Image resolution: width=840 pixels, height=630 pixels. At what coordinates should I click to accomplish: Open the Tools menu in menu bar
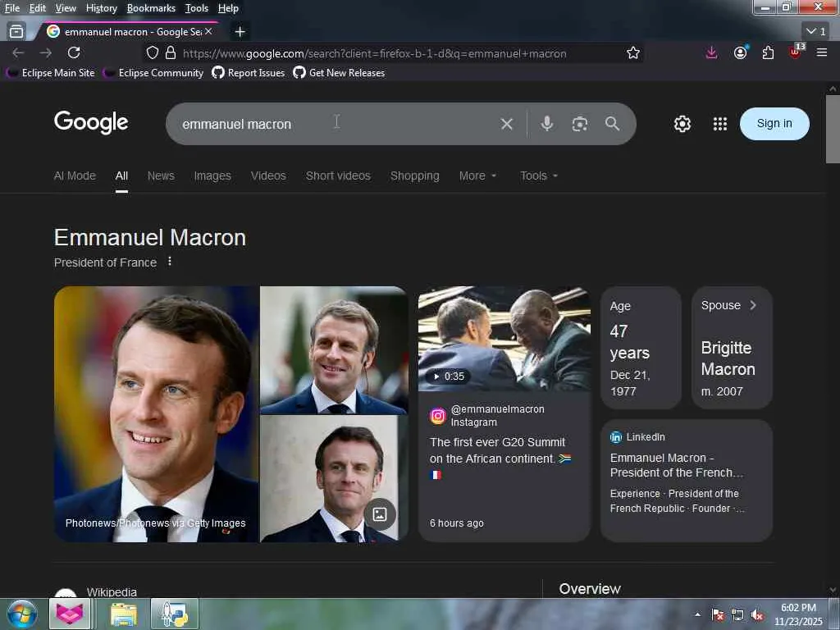[197, 8]
